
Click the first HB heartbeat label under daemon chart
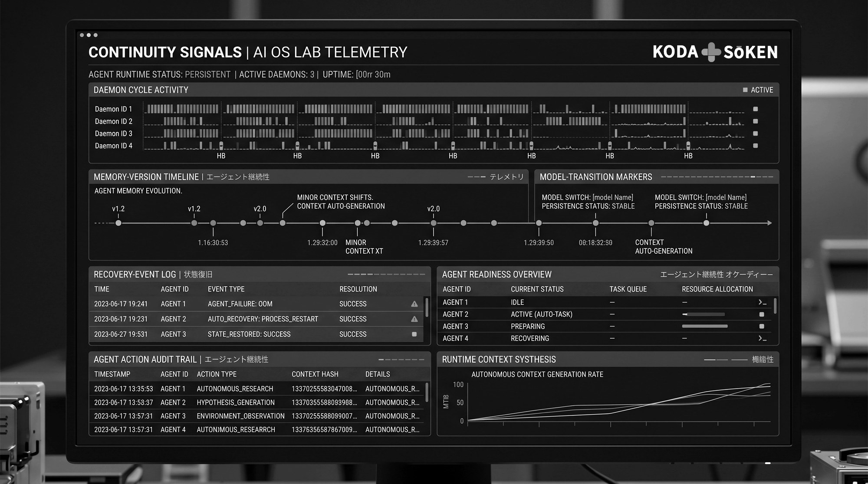coord(221,156)
